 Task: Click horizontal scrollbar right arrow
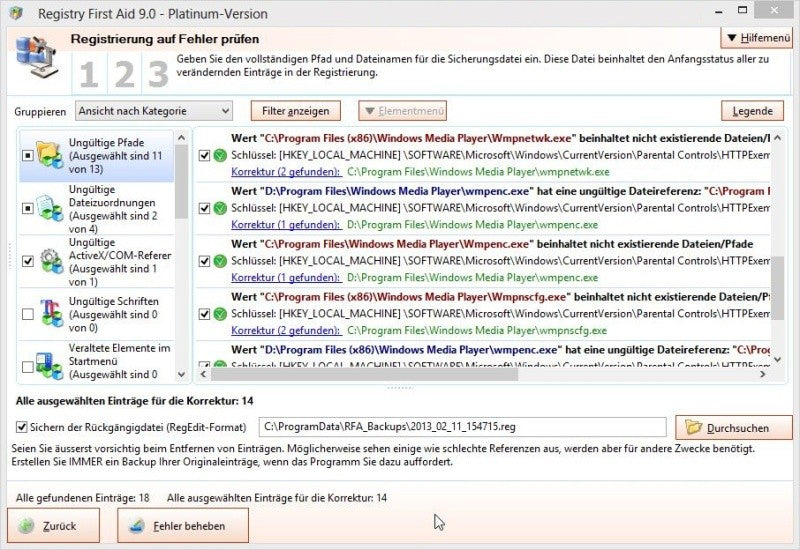point(763,374)
